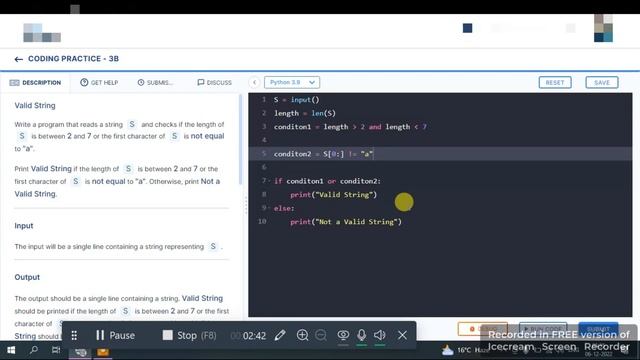Open the Windows Start menu
Screen dimensions: 640x360
pos(11,350)
